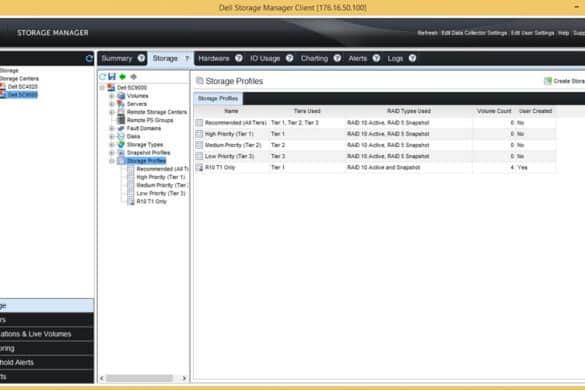
Task: Click the gray back arrow icon in the tree toolbar
Action: pos(133,77)
